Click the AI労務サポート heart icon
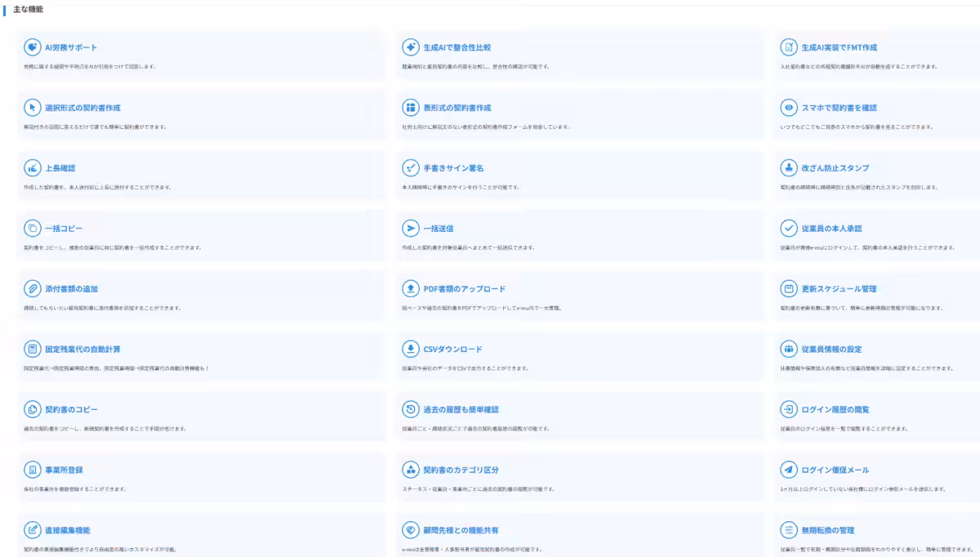This screenshot has height=557, width=980. [33, 47]
